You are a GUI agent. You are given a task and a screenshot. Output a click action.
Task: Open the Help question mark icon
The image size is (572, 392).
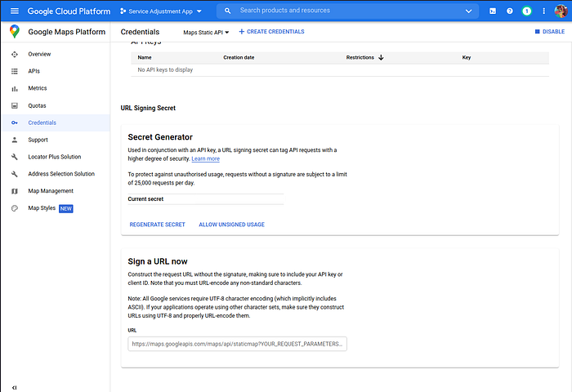point(510,11)
